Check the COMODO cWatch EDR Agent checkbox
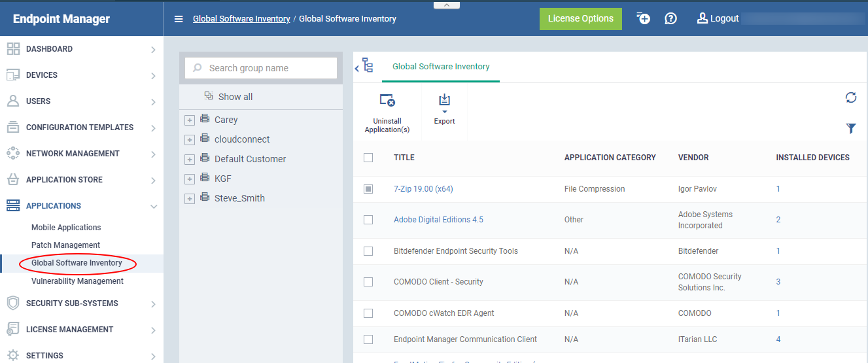The width and height of the screenshot is (868, 363). tap(368, 313)
